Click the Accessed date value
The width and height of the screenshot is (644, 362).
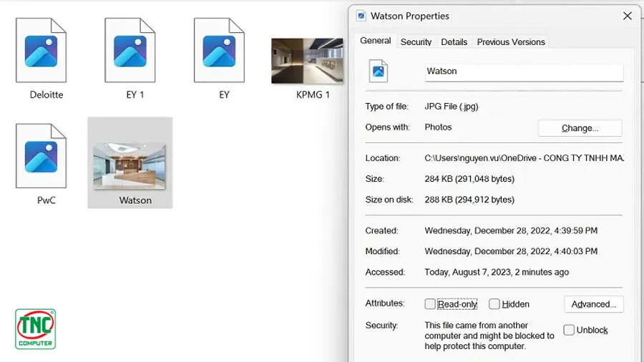(x=497, y=272)
